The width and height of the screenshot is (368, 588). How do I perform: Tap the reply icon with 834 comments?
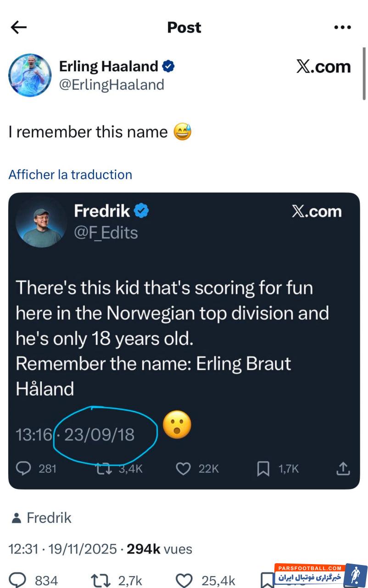click(18, 580)
